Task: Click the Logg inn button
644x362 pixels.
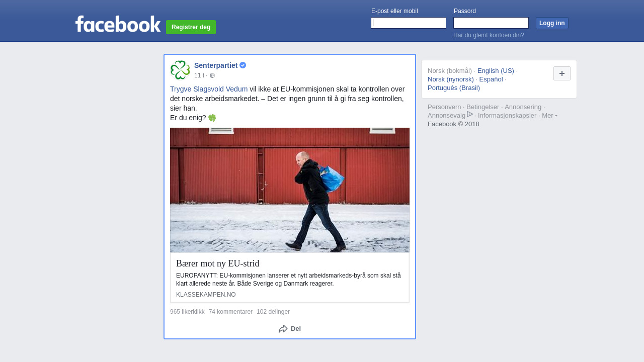Action: pyautogui.click(x=552, y=23)
